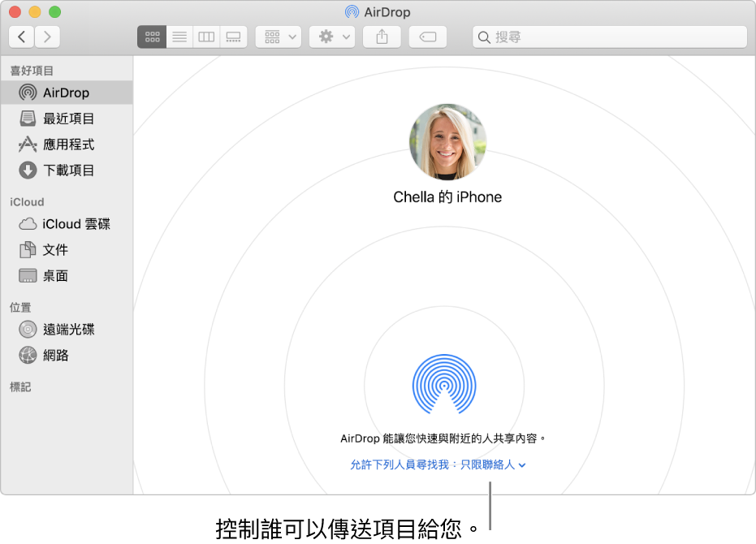Open 下載項目 in the sidebar
The image size is (756, 544).
67,171
